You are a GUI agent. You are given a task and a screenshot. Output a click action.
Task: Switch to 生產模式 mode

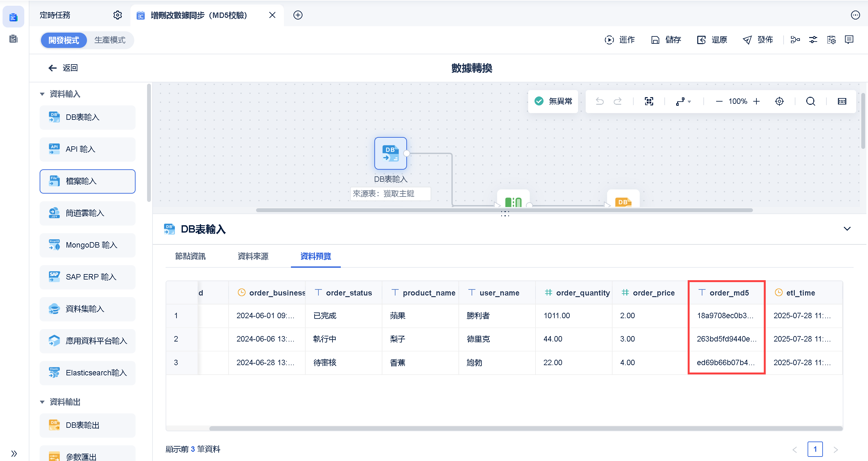point(110,40)
